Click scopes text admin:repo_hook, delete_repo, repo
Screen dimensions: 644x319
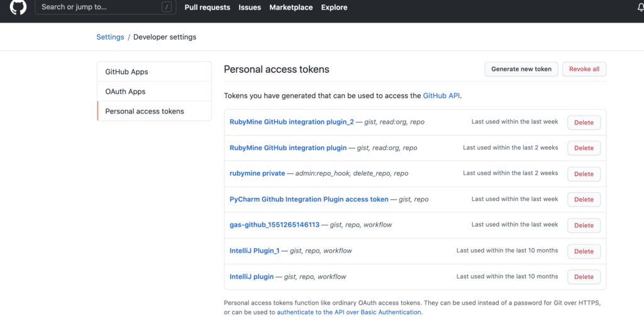[x=352, y=173]
